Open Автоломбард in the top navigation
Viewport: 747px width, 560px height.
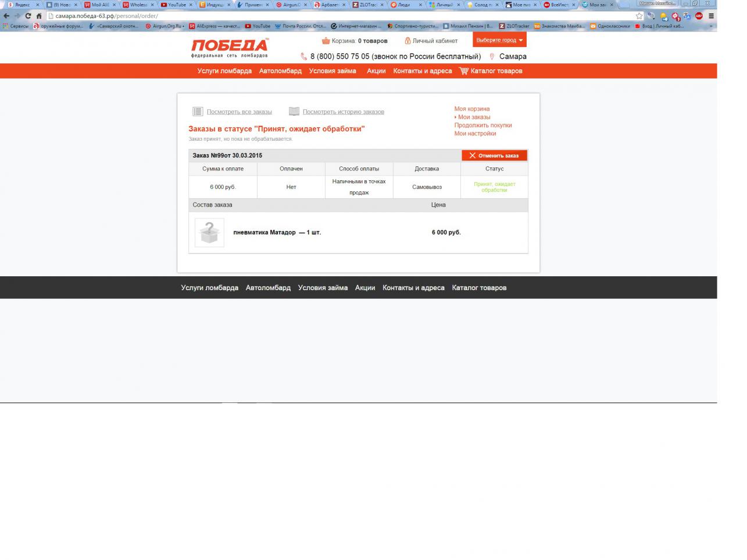280,71
